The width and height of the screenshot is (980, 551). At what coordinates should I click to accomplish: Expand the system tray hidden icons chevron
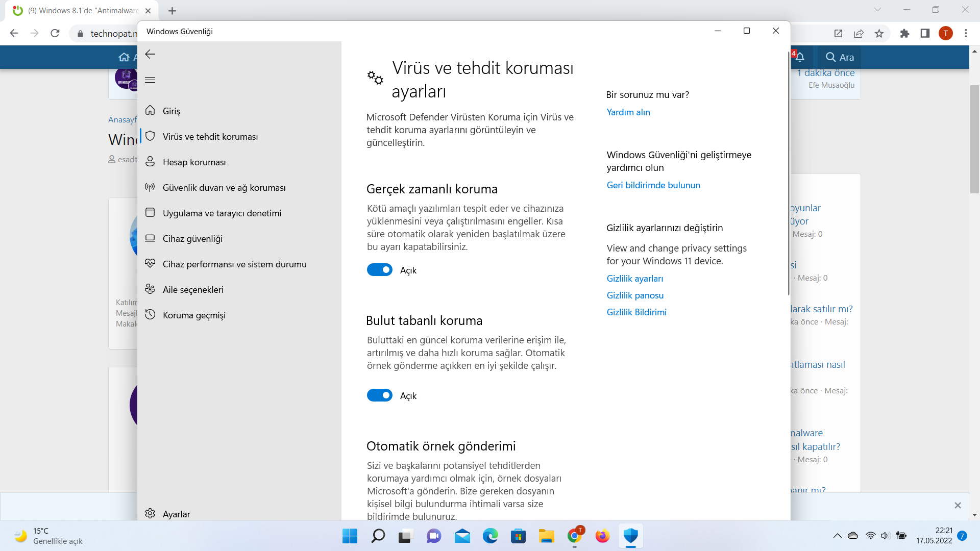(837, 536)
